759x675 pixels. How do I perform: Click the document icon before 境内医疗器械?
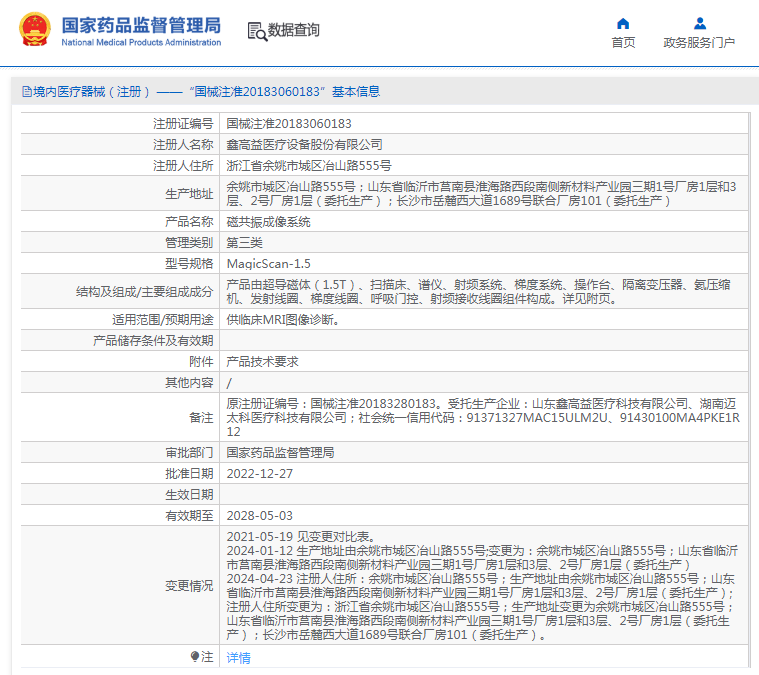(27, 92)
